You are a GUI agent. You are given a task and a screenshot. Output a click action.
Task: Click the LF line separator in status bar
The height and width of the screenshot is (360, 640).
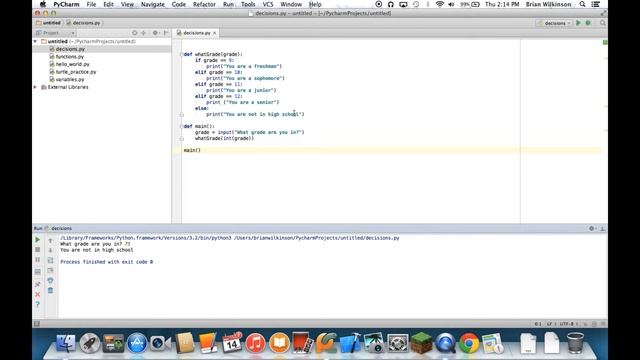point(550,324)
